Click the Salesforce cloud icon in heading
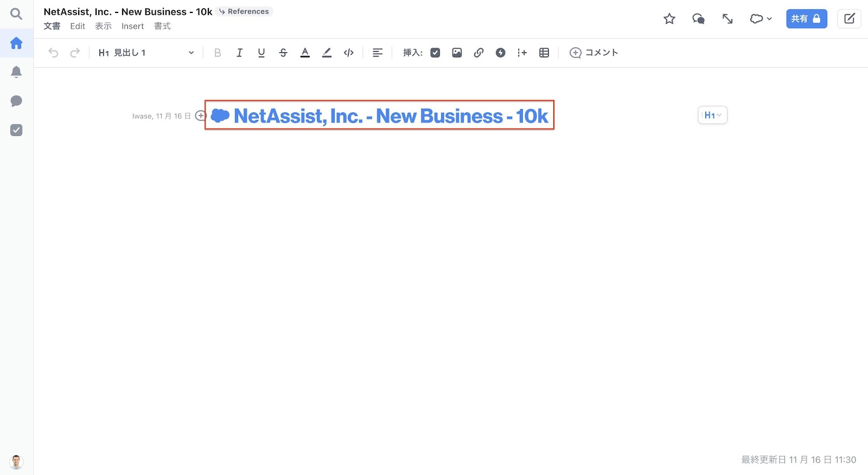The height and width of the screenshot is (475, 868). coord(220,115)
